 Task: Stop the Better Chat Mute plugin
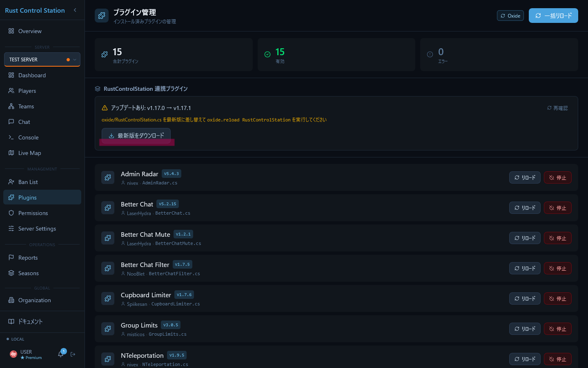[558, 238]
